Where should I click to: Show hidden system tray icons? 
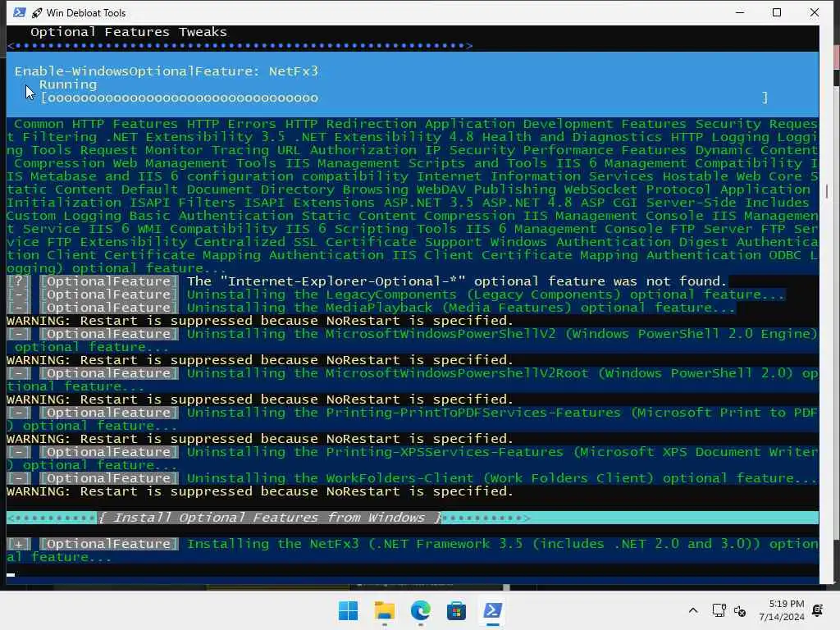692,610
